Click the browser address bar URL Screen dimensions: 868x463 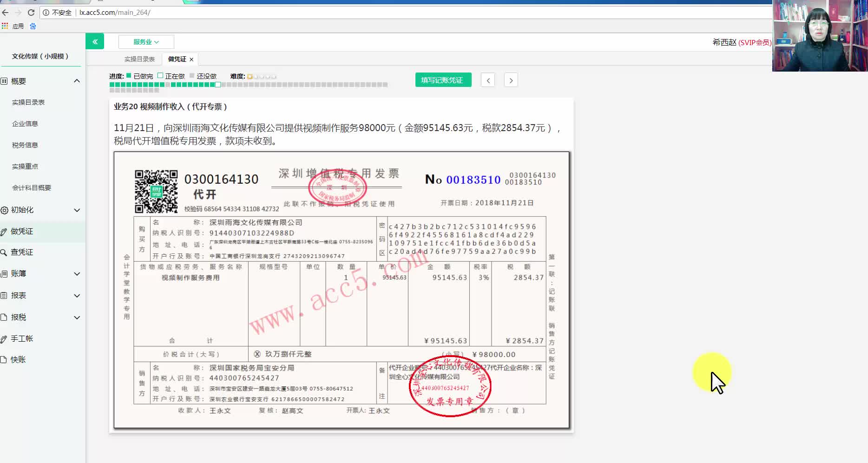tap(115, 13)
